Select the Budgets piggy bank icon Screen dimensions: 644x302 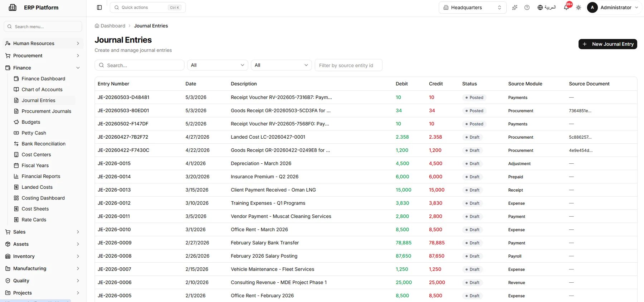16,122
